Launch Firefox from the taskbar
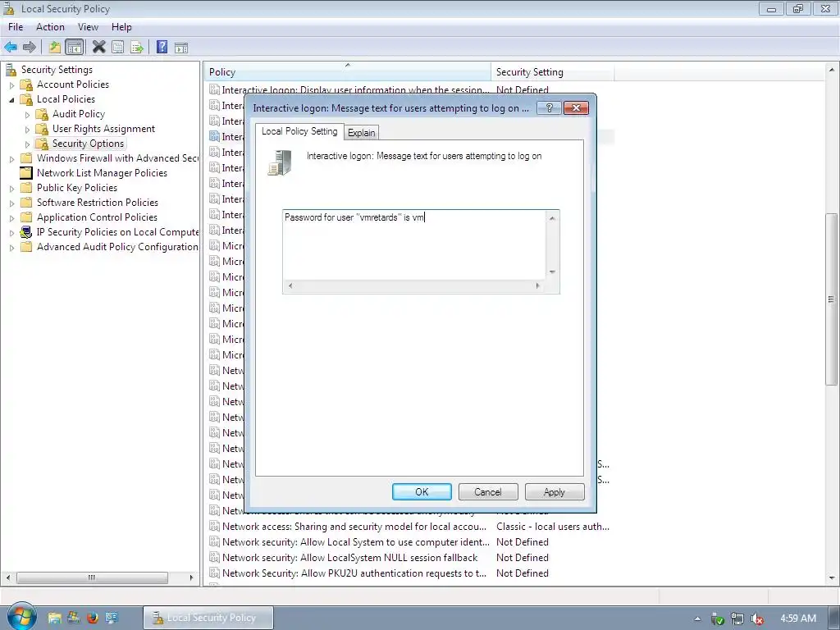Screen dimensions: 840x630 coord(92,618)
